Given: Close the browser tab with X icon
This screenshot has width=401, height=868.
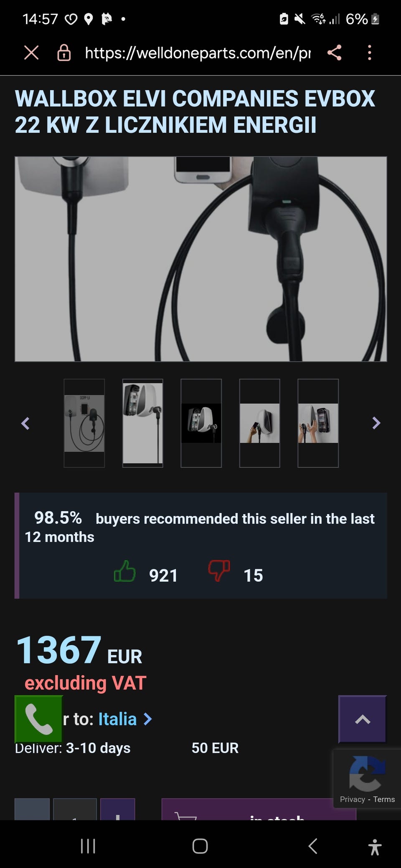Looking at the screenshot, I should [x=31, y=53].
